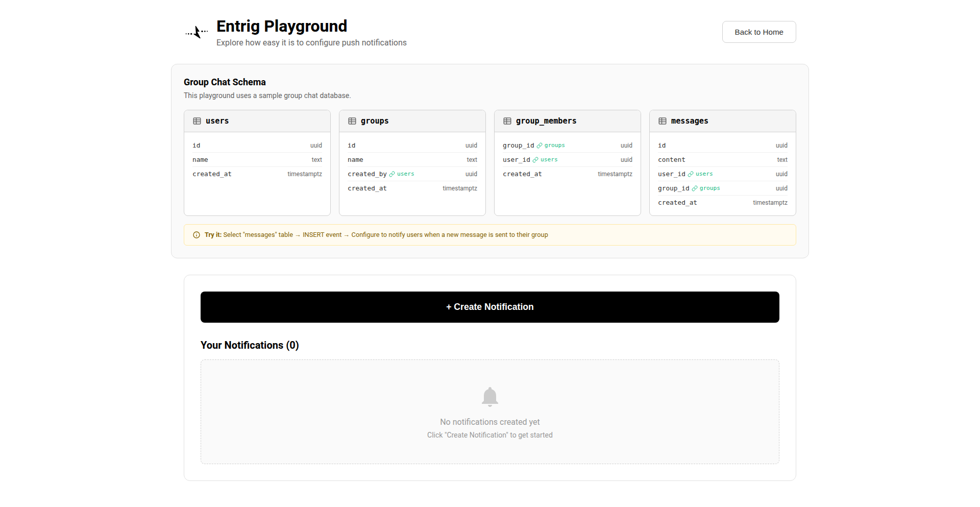This screenshot has height=507, width=980.
Task: Click link icon beside created_by in groups
Action: [392, 174]
